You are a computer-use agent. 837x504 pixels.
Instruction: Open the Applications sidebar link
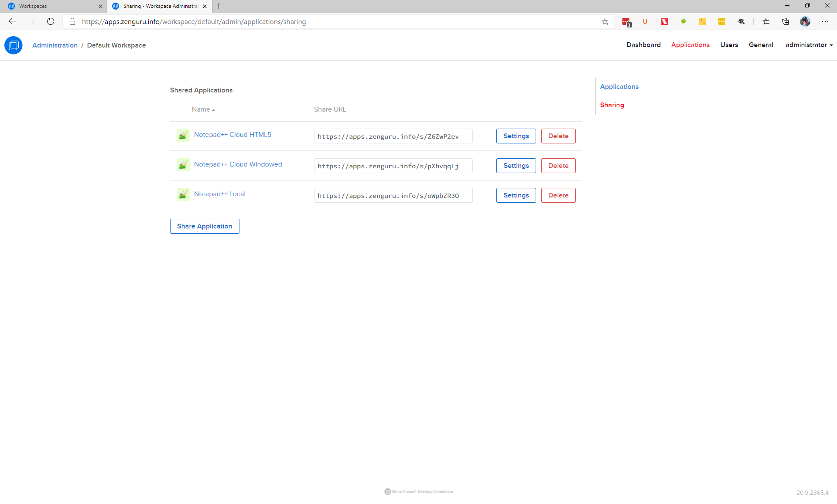pyautogui.click(x=619, y=87)
